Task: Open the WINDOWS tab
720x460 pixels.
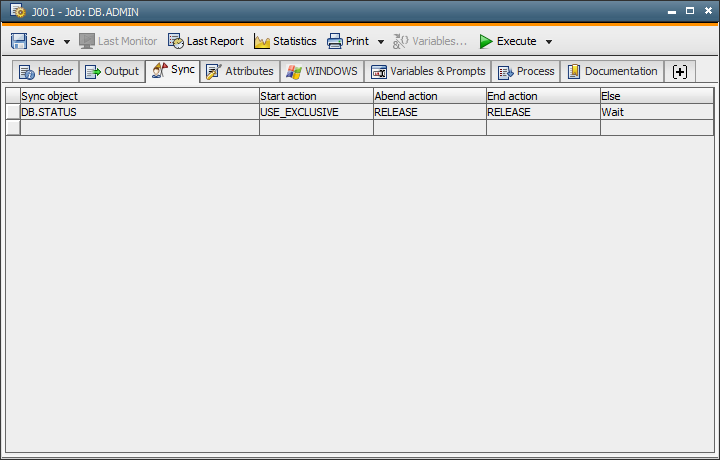Action: tap(322, 71)
